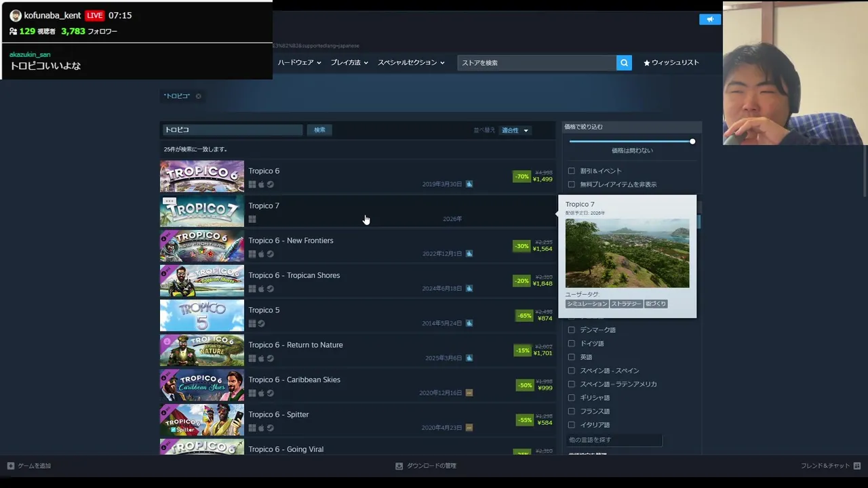This screenshot has width=868, height=488.
Task: Open the 適合性 sort order dropdown
Action: [x=515, y=130]
